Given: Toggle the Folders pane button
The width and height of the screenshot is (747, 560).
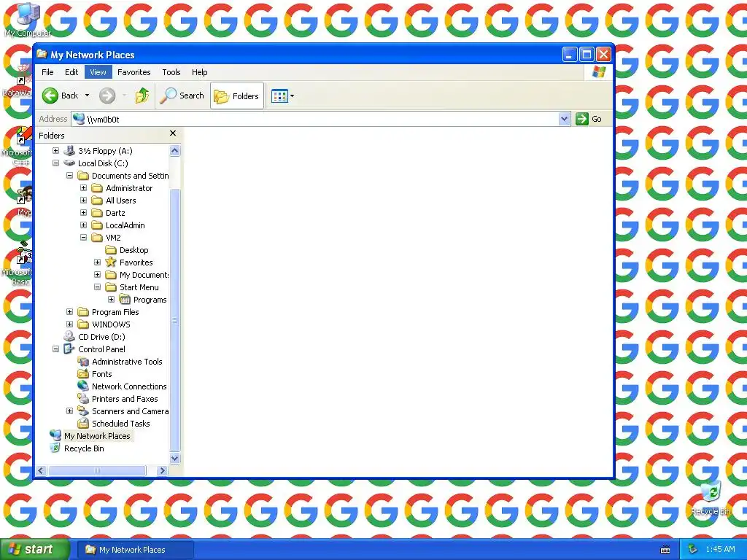Looking at the screenshot, I should (x=237, y=96).
